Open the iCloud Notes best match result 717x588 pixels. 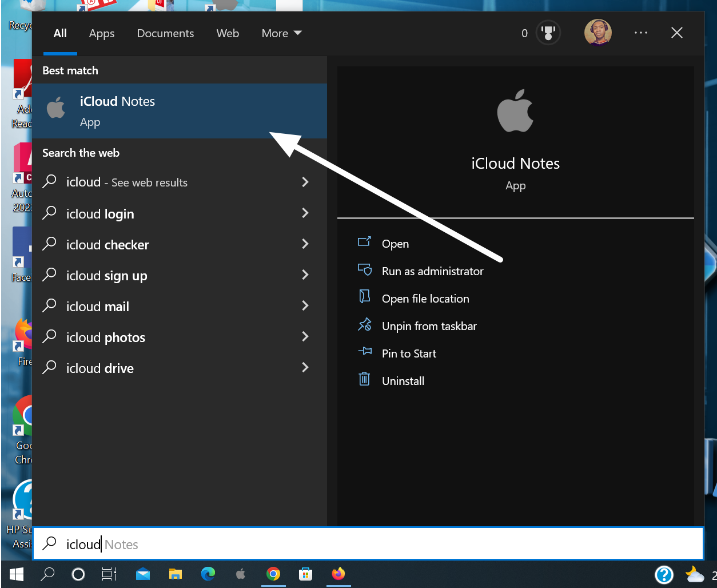(x=179, y=111)
